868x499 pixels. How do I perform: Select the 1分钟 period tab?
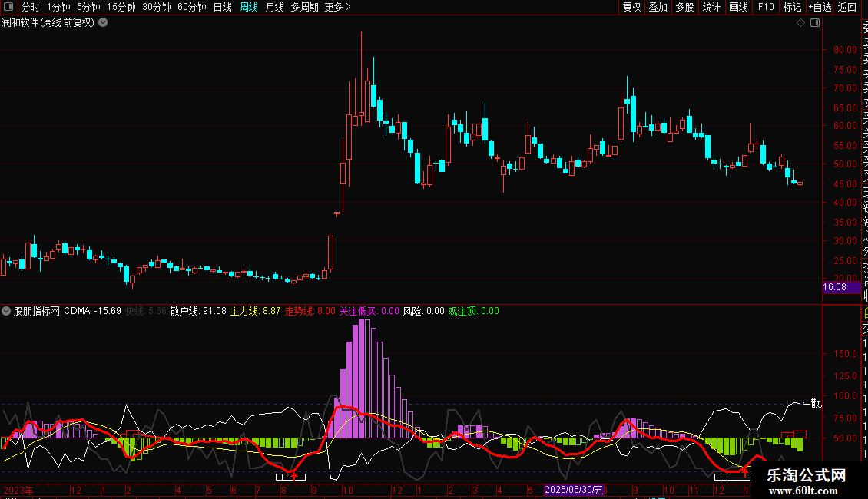point(58,7)
